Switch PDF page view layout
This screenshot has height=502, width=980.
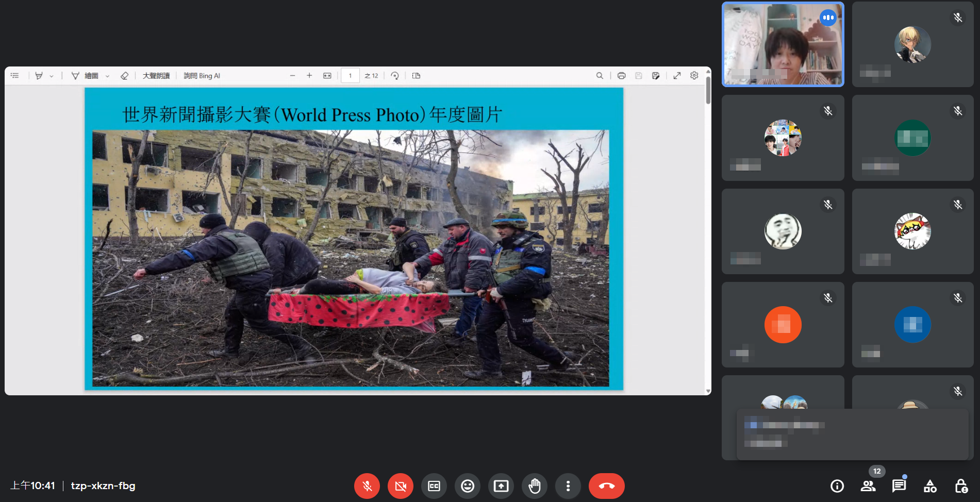[x=417, y=76]
